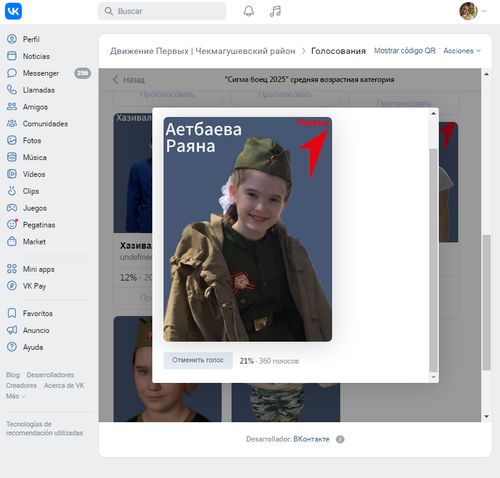Click the popup vertical scrollbar thumb
The width and height of the screenshot is (500, 478).
[433, 260]
